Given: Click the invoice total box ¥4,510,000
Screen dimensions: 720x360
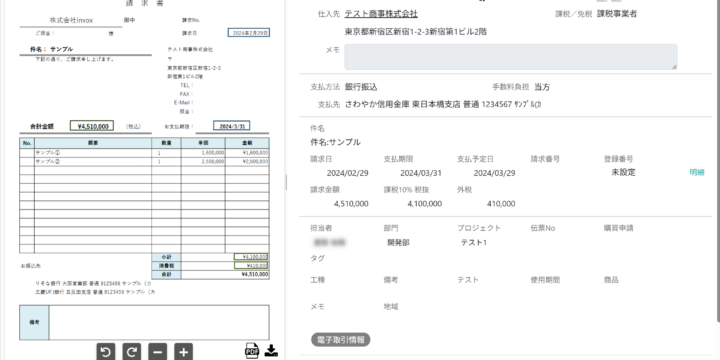Looking at the screenshot, I should coord(92,126).
